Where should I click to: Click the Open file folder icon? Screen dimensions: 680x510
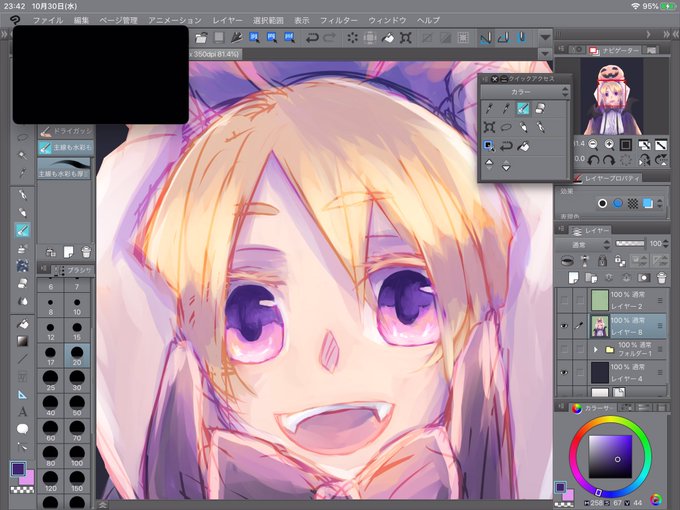[201, 38]
